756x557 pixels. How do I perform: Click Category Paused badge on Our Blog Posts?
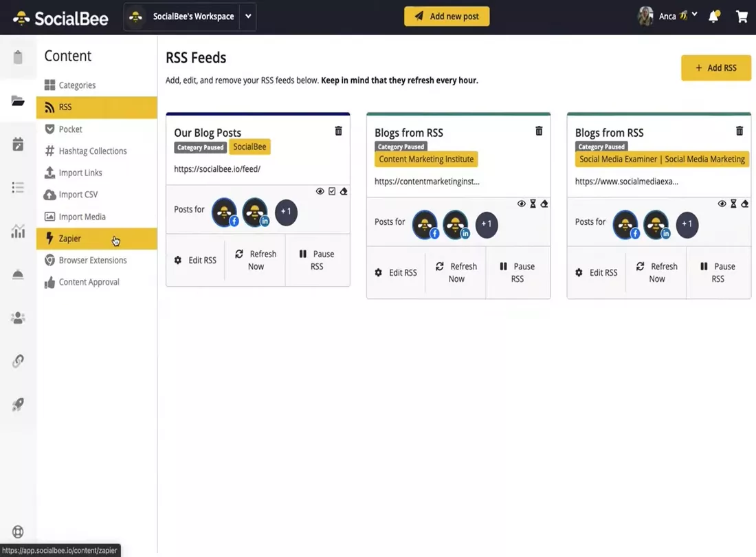pyautogui.click(x=200, y=147)
